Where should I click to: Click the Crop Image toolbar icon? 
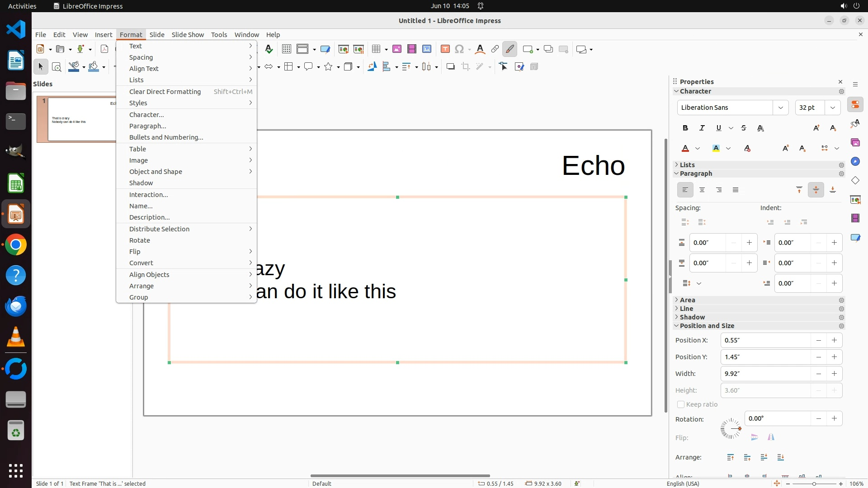pos(466,67)
